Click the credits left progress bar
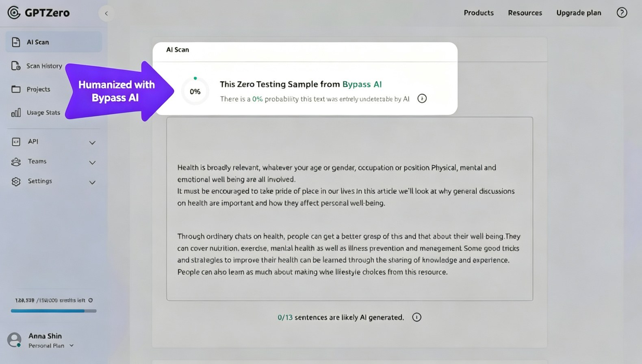This screenshot has width=642, height=364. pos(54,311)
